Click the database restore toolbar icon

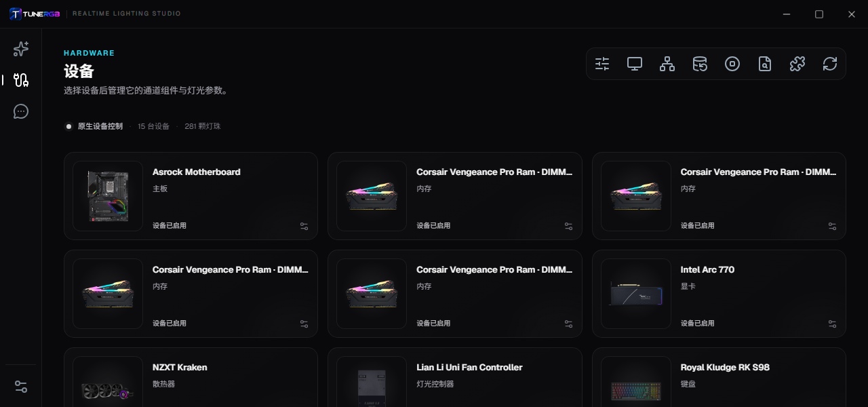[700, 64]
